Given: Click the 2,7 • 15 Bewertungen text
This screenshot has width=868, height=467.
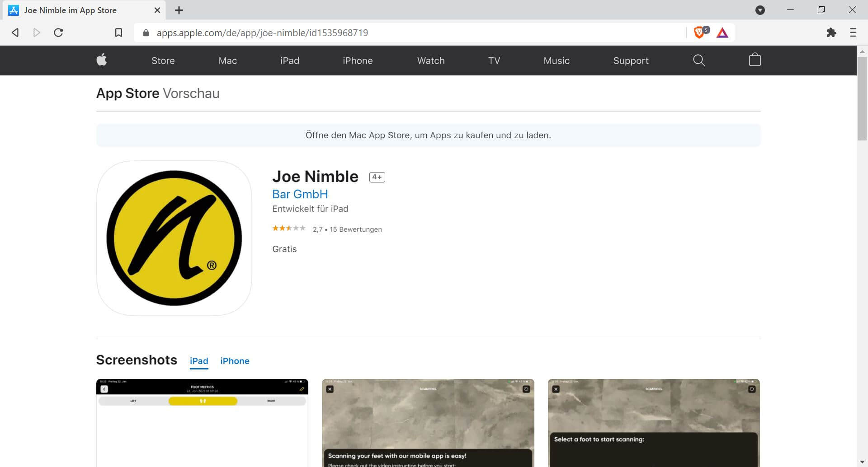Looking at the screenshot, I should point(347,229).
